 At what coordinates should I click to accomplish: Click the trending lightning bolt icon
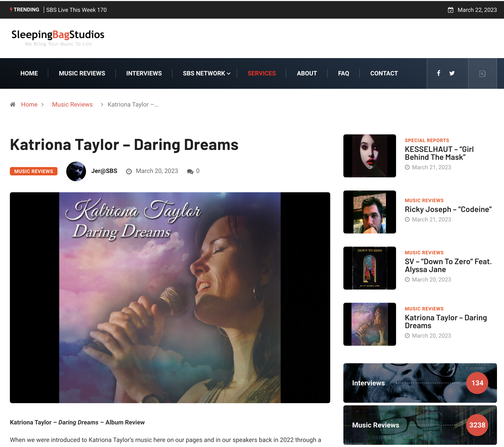(x=11, y=10)
